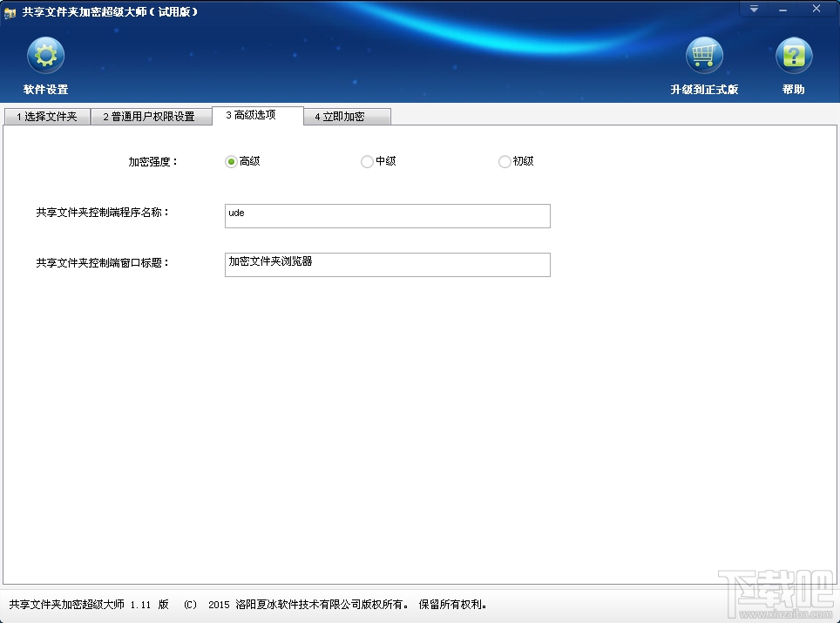Open the 2普通用户权限设置 tab
Screen dimensions: 840x623
point(152,115)
